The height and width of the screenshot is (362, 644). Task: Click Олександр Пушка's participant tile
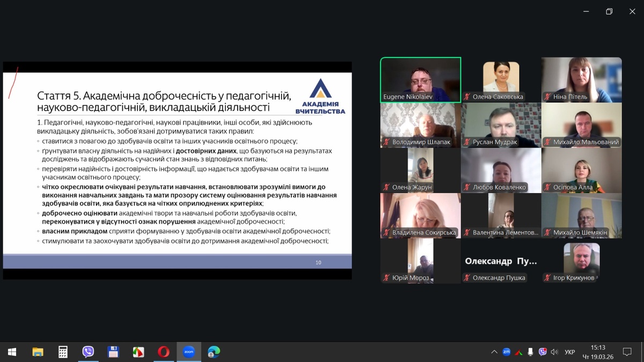pos(501,261)
